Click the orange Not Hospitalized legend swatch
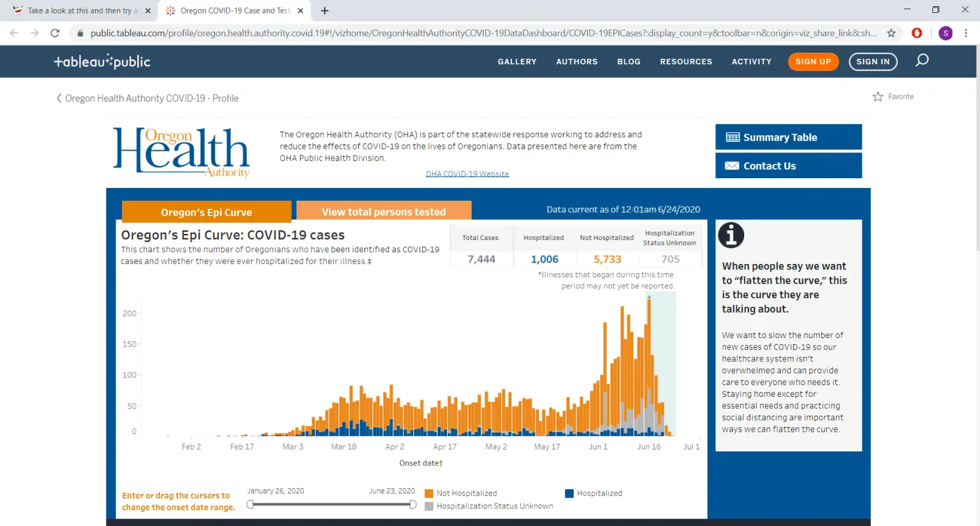The width and height of the screenshot is (980, 526). tap(429, 494)
